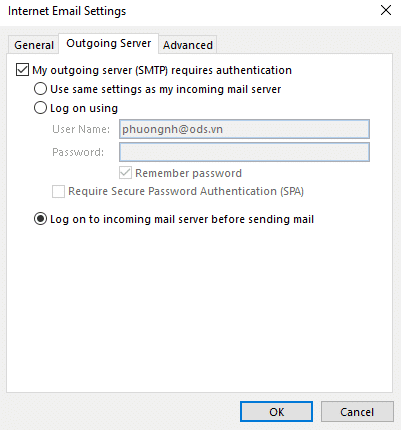Select Use same settings as incoming server
Image resolution: width=401 pixels, height=430 pixels.
tap(40, 89)
